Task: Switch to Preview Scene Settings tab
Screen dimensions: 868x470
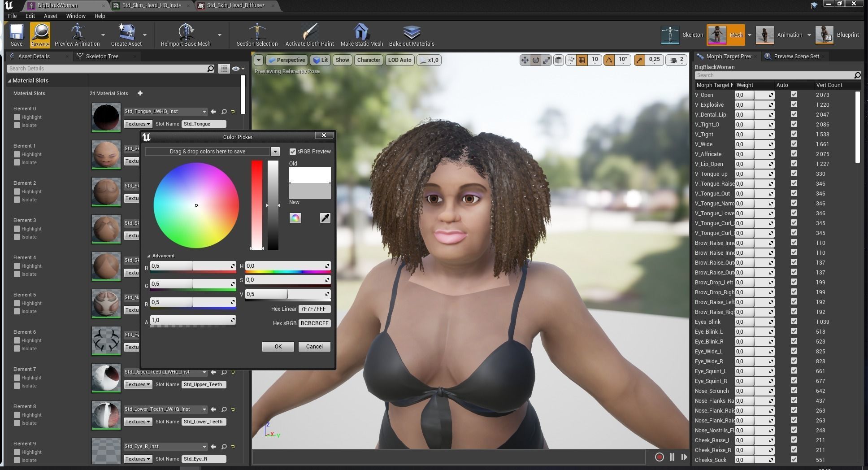Action: [796, 56]
